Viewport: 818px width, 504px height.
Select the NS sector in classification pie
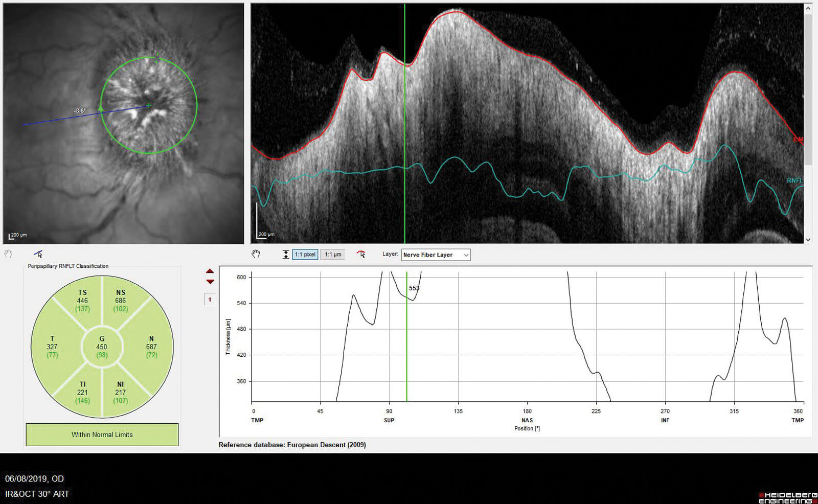(121, 301)
